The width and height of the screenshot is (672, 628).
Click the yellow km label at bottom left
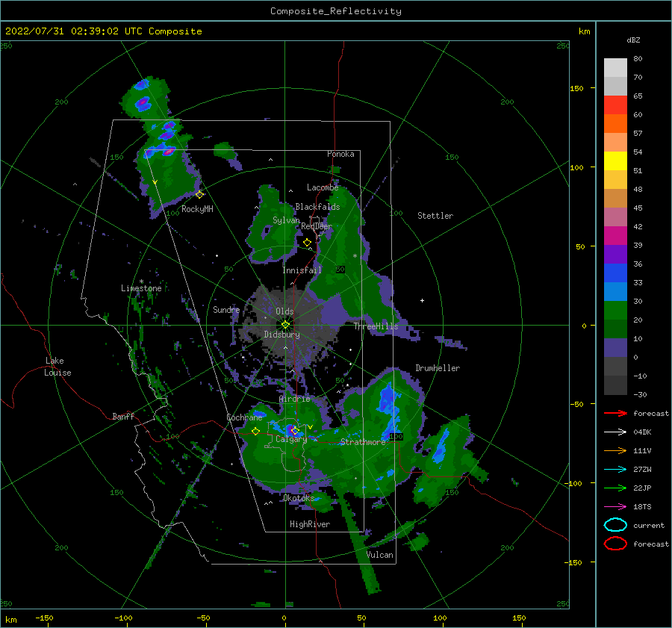coord(11,620)
